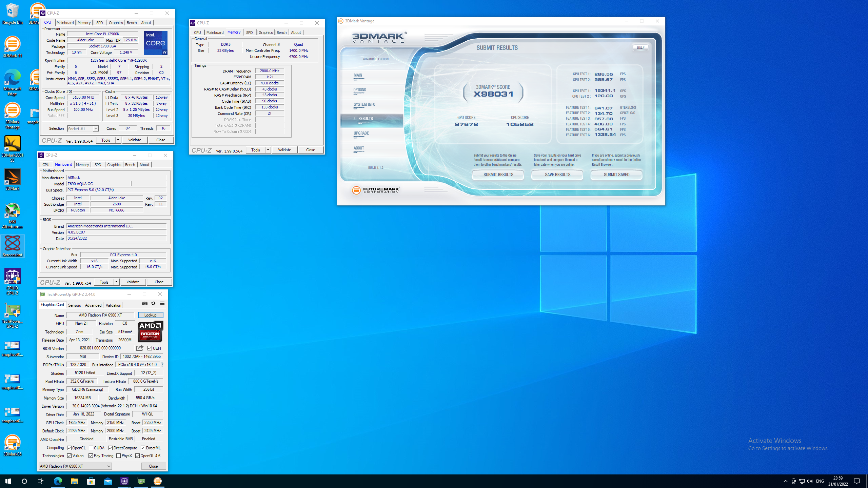Open the notification center icon

[x=857, y=481]
